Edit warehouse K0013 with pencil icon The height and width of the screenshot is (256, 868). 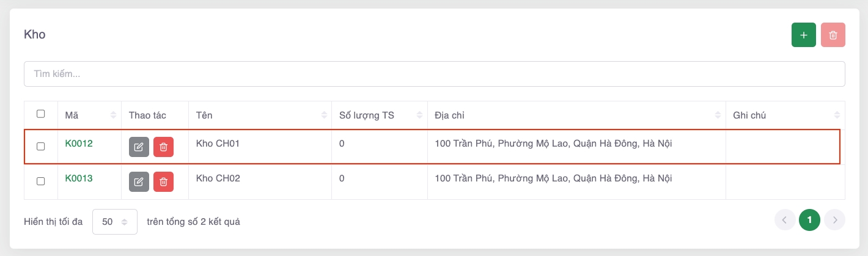(x=139, y=181)
